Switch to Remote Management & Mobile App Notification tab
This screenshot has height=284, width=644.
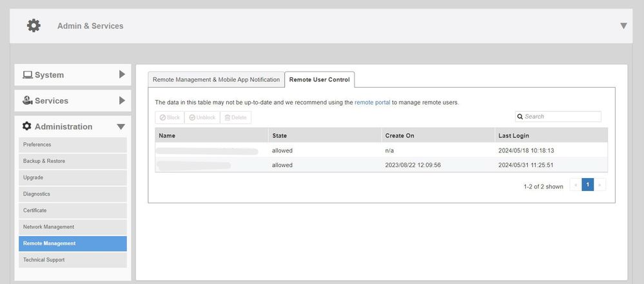coord(216,79)
